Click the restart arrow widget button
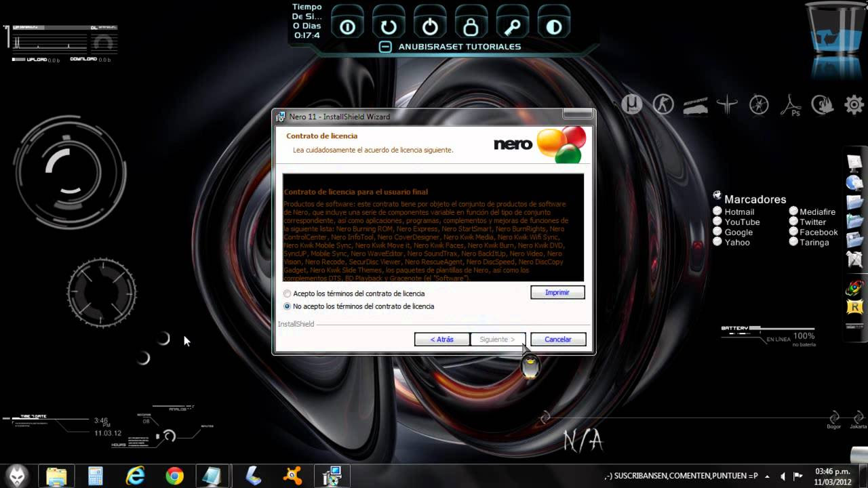This screenshot has height=488, width=868. pyautogui.click(x=389, y=27)
